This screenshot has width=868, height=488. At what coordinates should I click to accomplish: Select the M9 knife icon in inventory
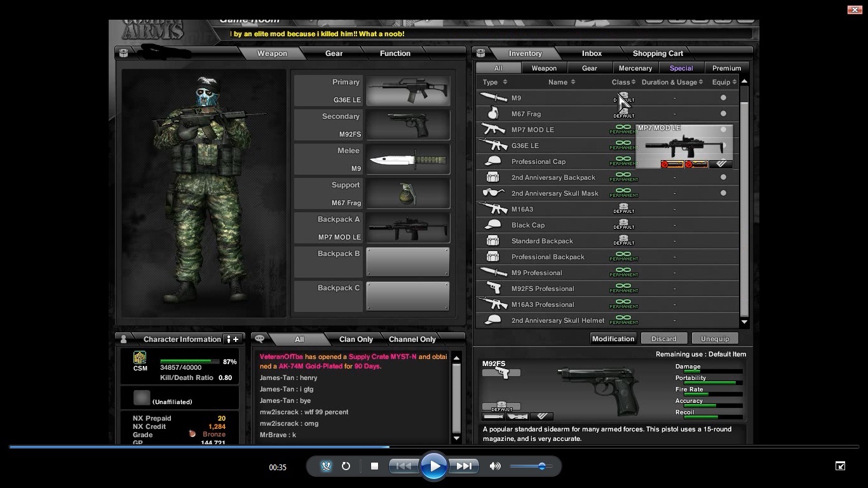pos(494,98)
